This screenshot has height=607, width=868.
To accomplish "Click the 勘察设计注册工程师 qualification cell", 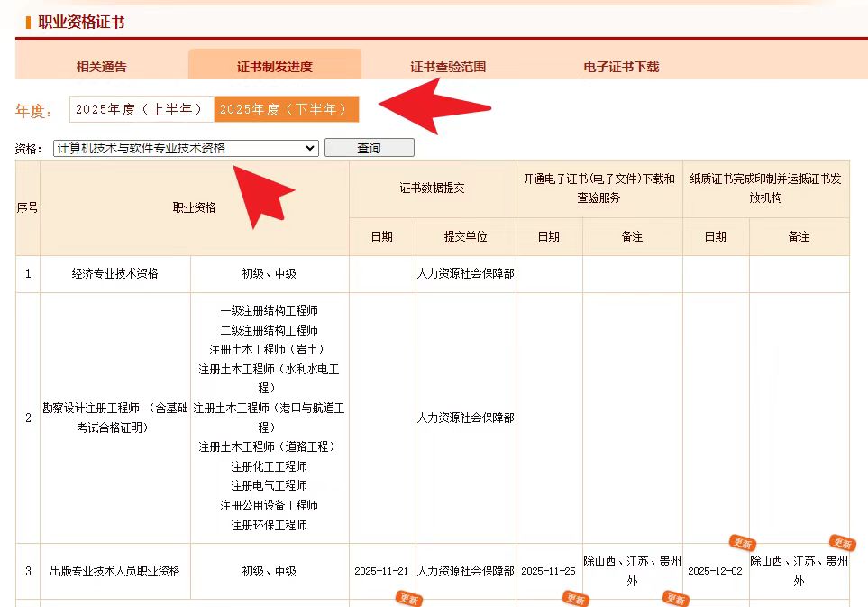I will [114, 418].
